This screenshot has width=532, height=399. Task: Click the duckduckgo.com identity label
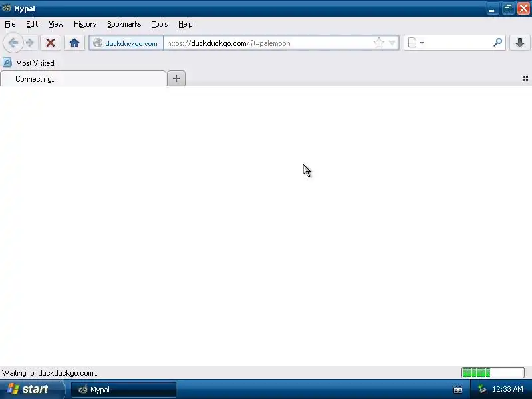tap(131, 43)
